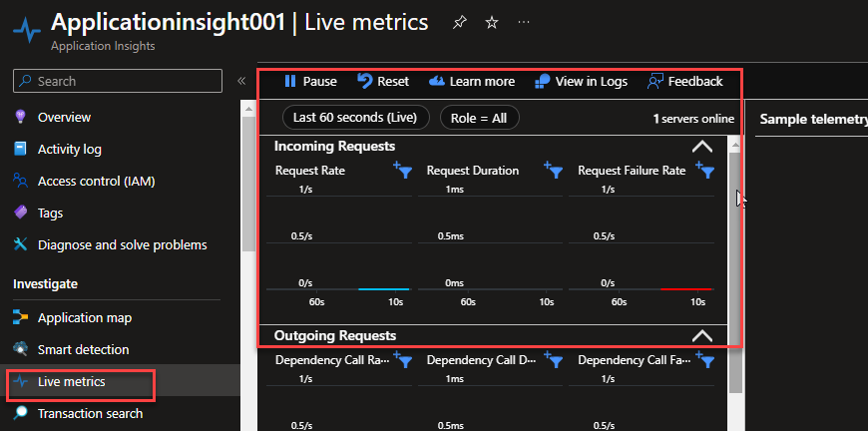Collapse the Incoming Requests section
This screenshot has width=868, height=431.
point(702,146)
